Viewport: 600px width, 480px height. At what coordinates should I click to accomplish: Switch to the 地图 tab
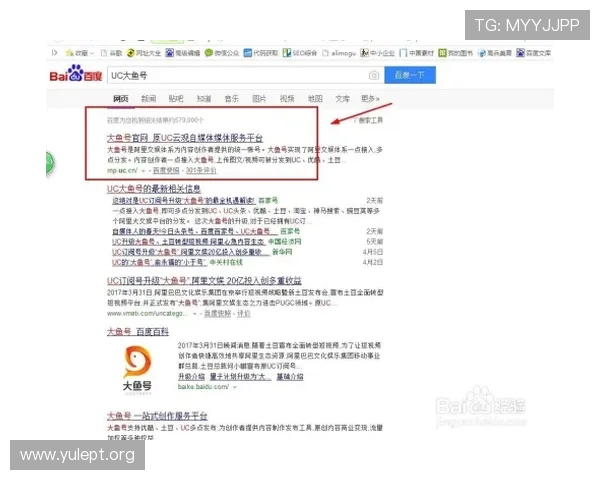(x=315, y=99)
